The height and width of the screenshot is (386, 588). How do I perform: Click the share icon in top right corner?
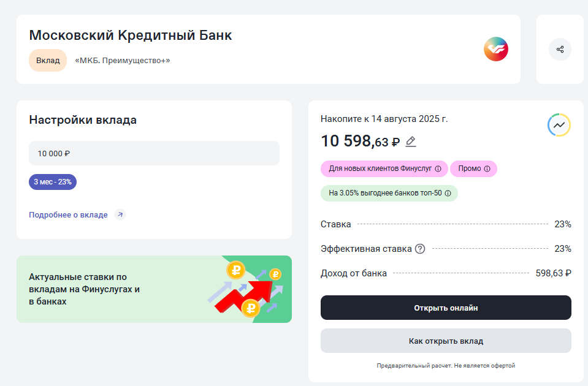(x=560, y=49)
